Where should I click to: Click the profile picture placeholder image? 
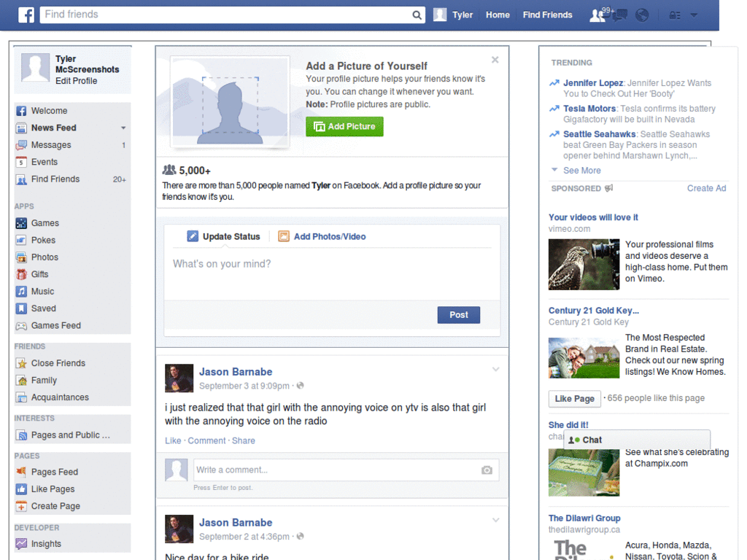point(230,103)
